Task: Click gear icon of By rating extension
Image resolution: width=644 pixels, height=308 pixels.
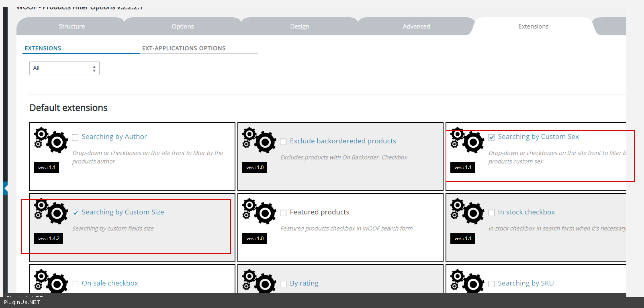Action: point(259,281)
